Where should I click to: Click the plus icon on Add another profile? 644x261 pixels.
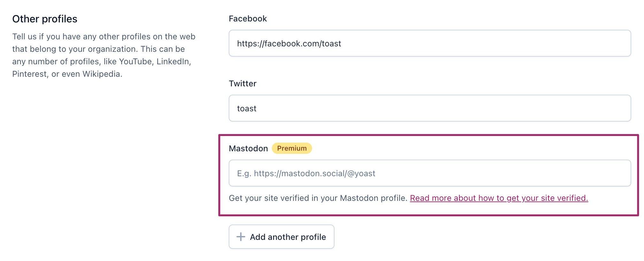(x=241, y=237)
